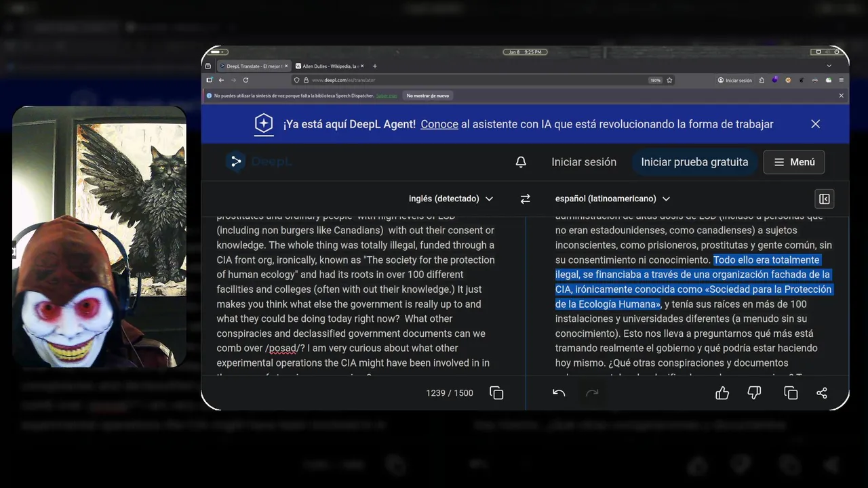Close the Allen Dulles Wikipedia tab
This screenshot has width=868, height=488.
[x=362, y=66]
